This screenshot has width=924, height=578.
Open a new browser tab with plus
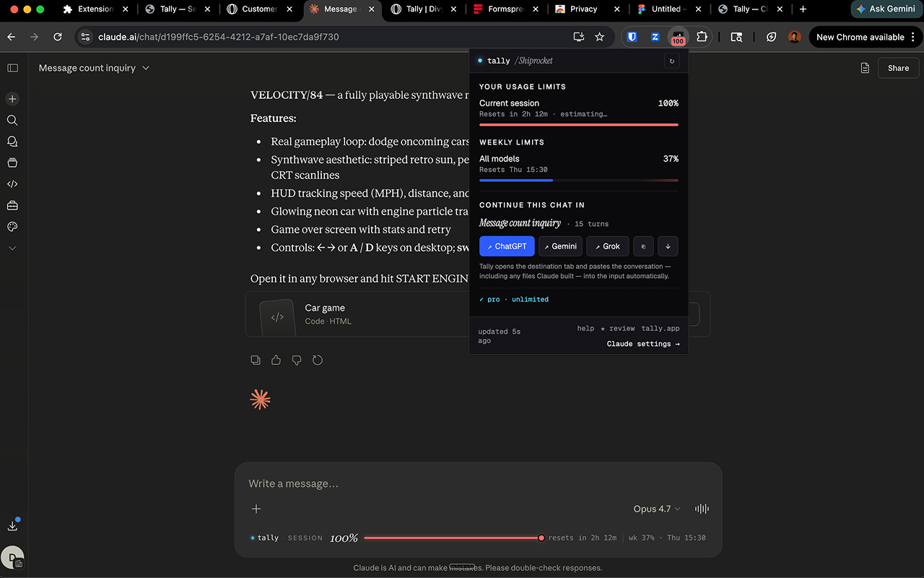click(803, 9)
